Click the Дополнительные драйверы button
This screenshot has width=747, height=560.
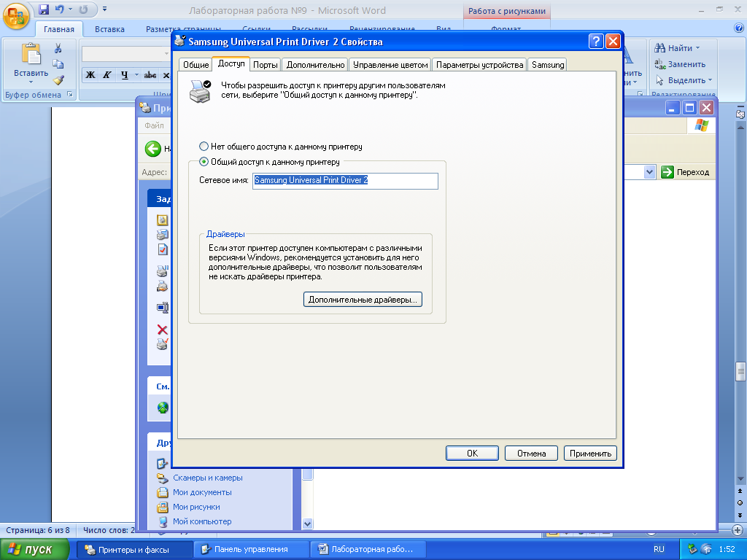pyautogui.click(x=363, y=300)
